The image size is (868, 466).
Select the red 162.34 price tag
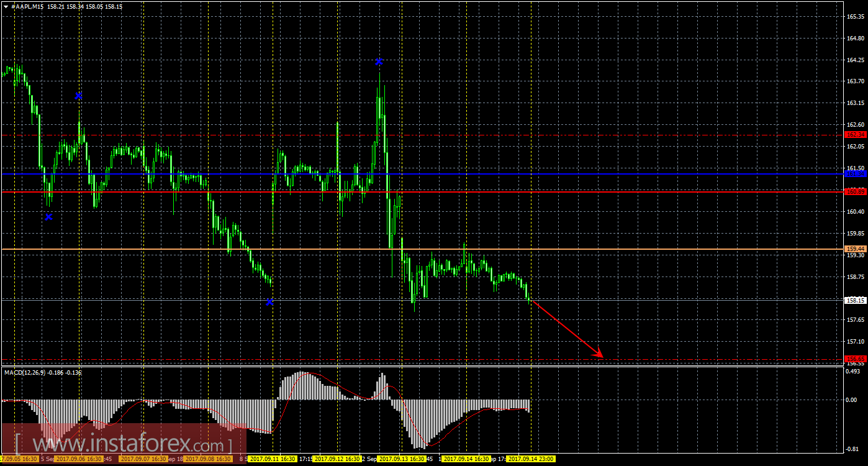(856, 134)
